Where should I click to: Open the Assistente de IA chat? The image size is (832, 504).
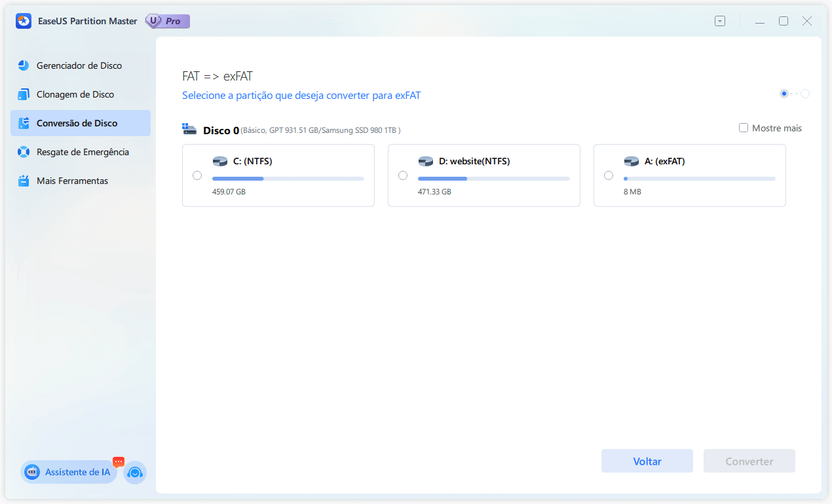[x=69, y=472]
